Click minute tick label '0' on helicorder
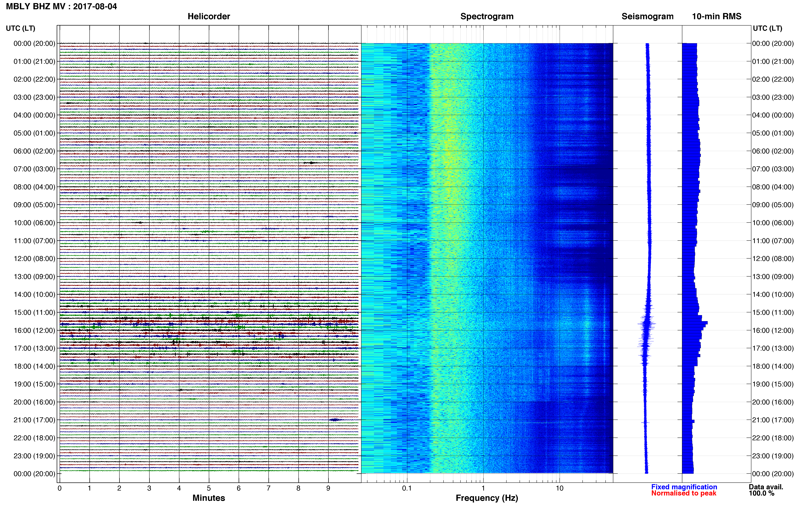The image size is (812, 508). coord(59,488)
